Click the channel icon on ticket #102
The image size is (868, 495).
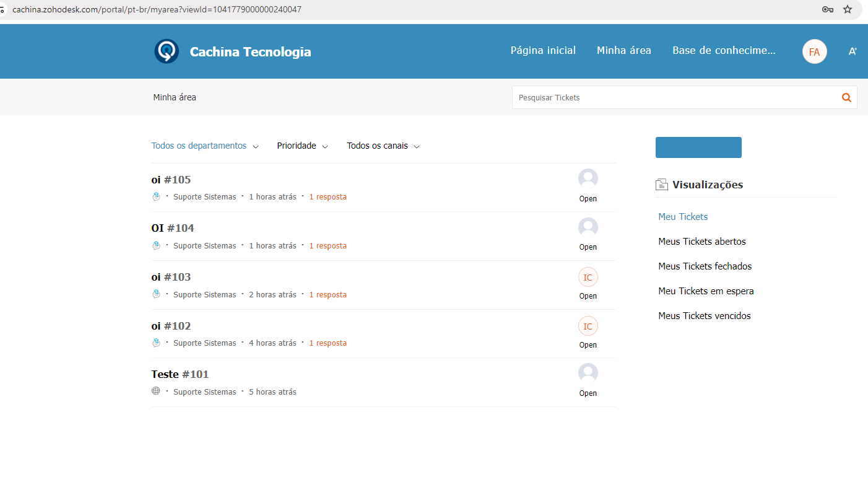(156, 343)
